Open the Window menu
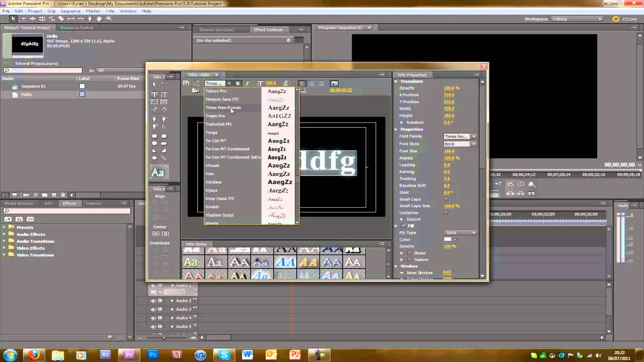This screenshot has height=362, width=644. point(128,11)
